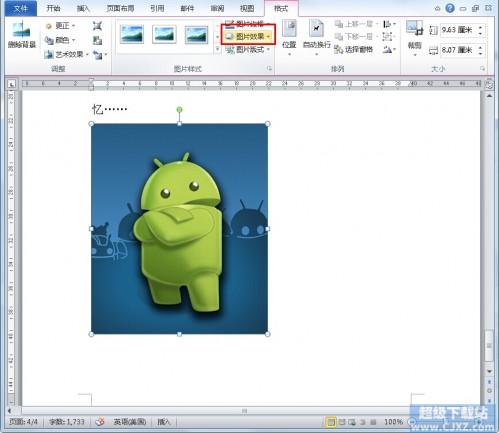Click the vertical scrollbar down arrow
The height and width of the screenshot is (433, 499).
[x=489, y=371]
